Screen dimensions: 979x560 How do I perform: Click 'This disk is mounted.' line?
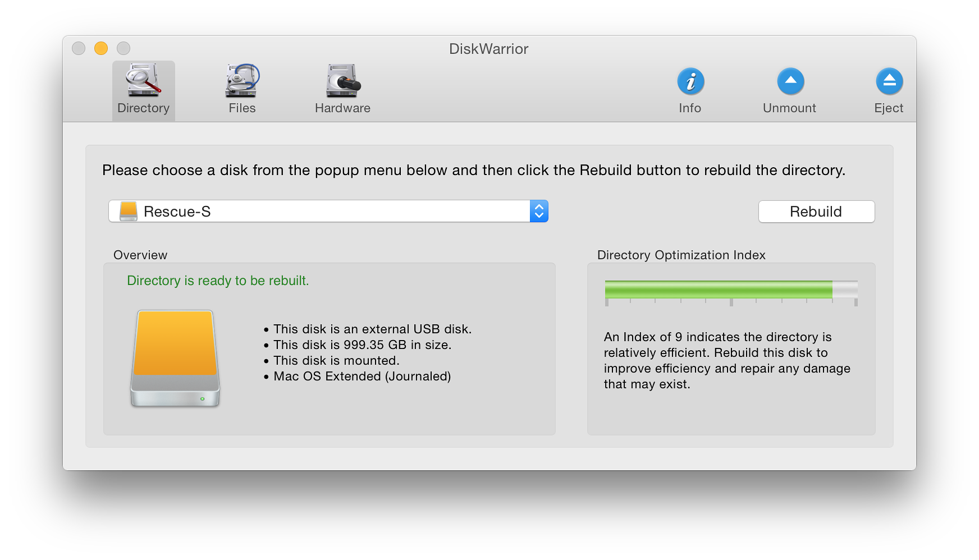pyautogui.click(x=336, y=360)
